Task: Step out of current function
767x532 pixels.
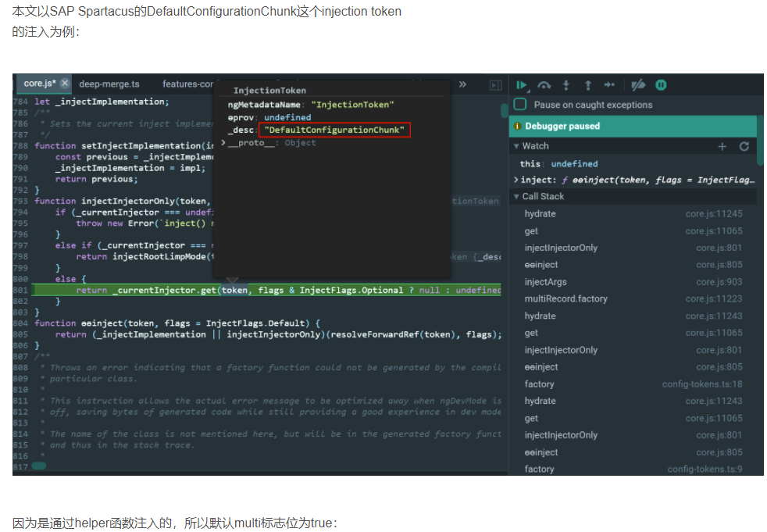Action: click(x=588, y=85)
